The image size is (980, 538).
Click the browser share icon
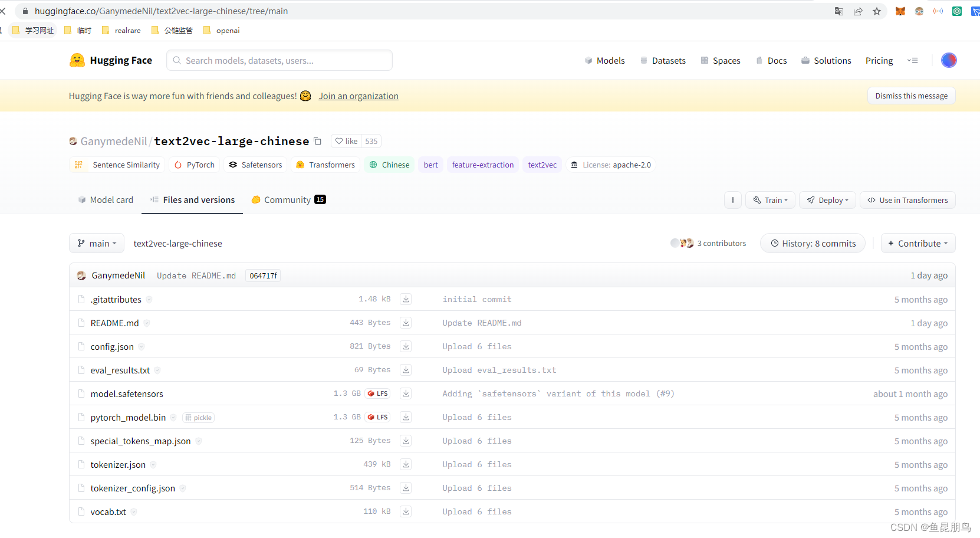point(858,11)
